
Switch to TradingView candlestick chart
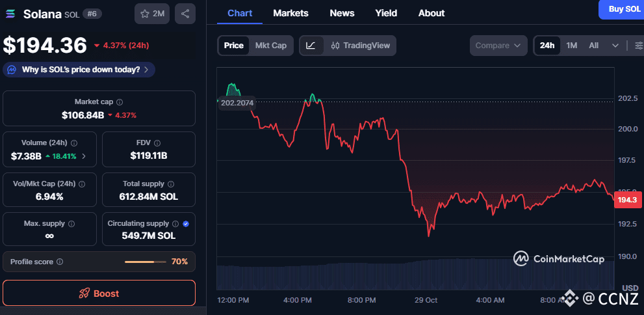coord(360,46)
